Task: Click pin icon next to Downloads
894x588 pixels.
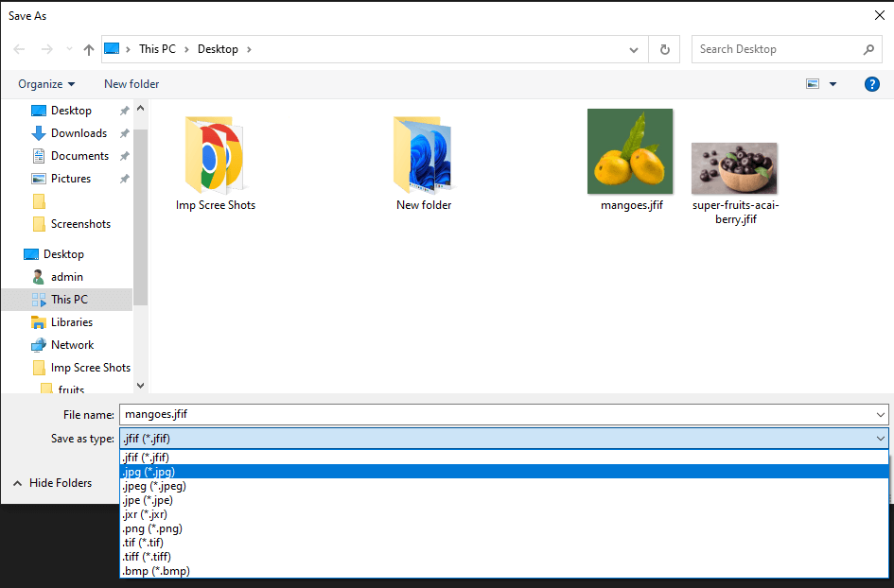Action: coord(124,133)
